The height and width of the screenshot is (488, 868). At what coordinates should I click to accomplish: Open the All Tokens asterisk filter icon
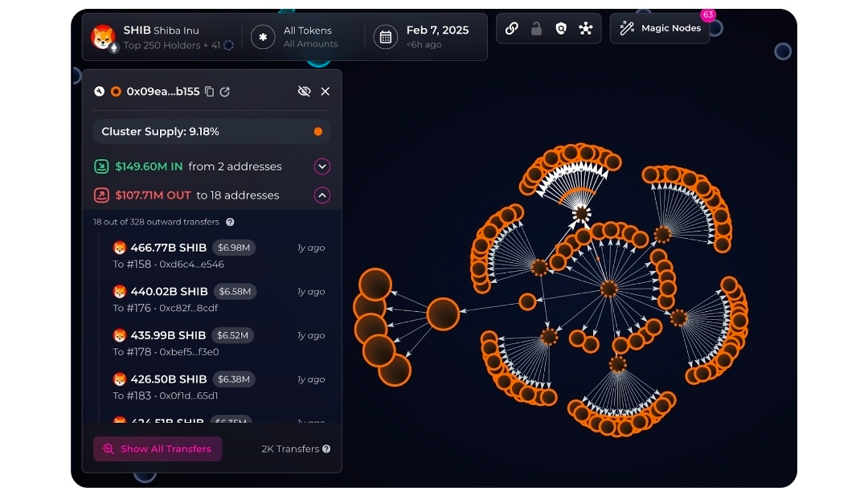pos(263,37)
